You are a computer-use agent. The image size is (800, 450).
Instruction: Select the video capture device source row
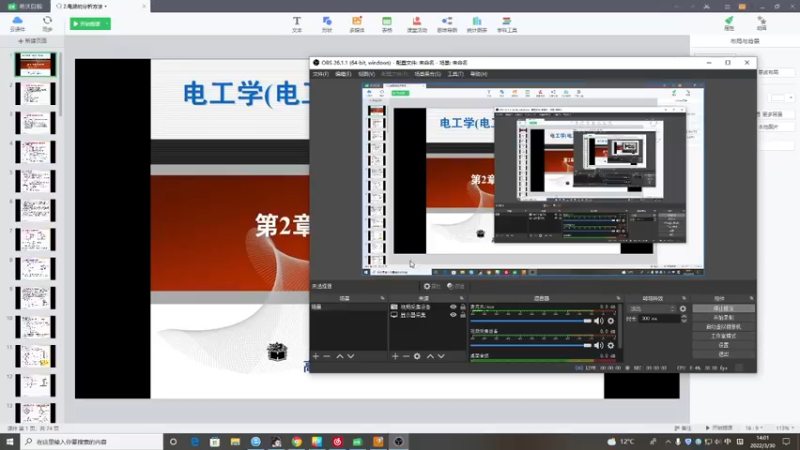[428, 307]
